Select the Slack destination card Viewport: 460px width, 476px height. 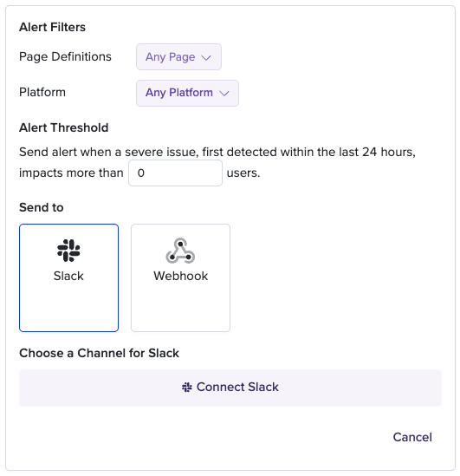[68, 277]
